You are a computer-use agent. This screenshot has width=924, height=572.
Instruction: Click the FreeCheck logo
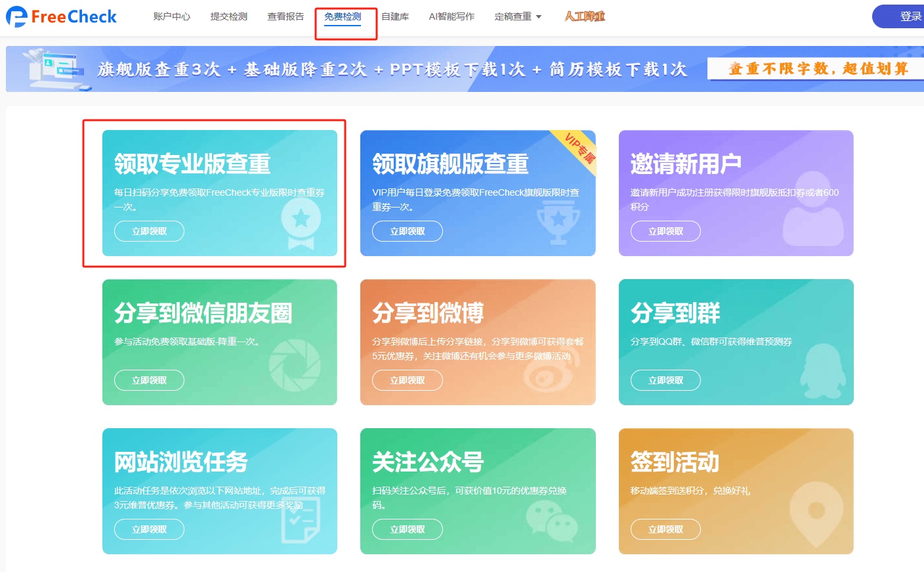point(61,16)
